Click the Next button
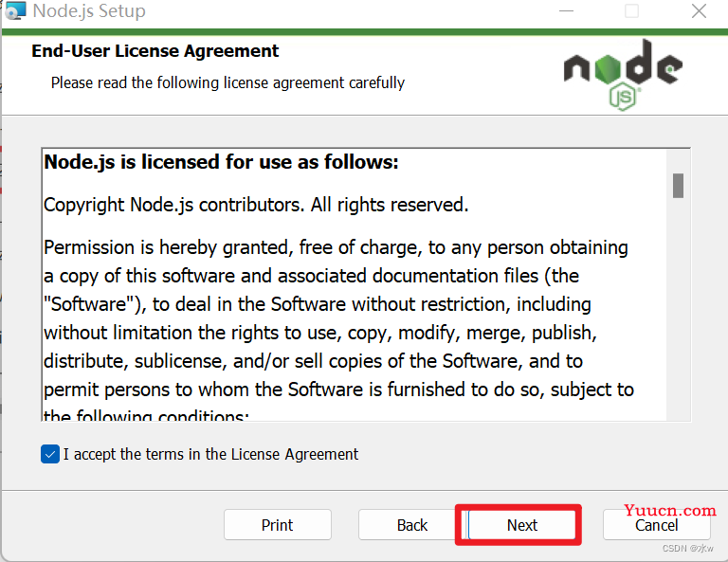The image size is (728, 562). [521, 525]
